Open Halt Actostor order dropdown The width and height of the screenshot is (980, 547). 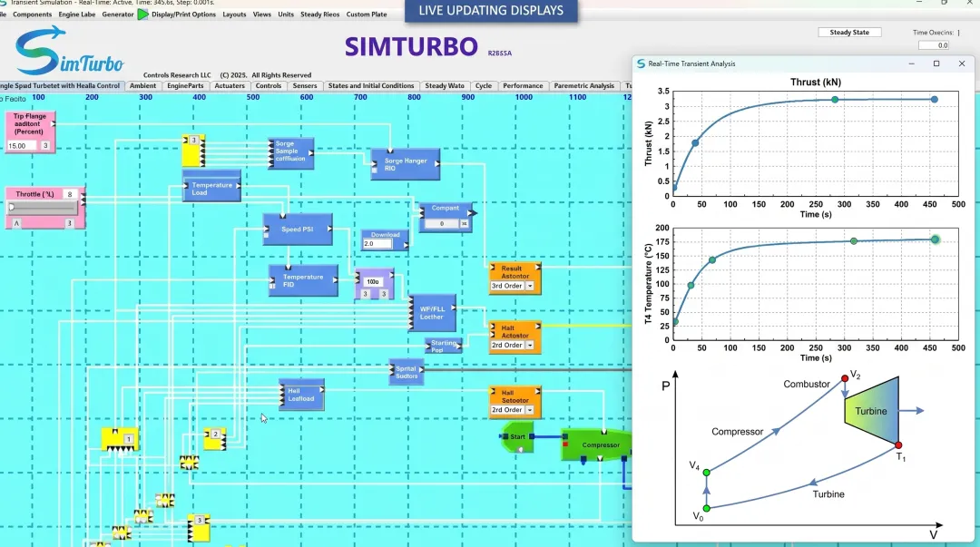pos(529,345)
